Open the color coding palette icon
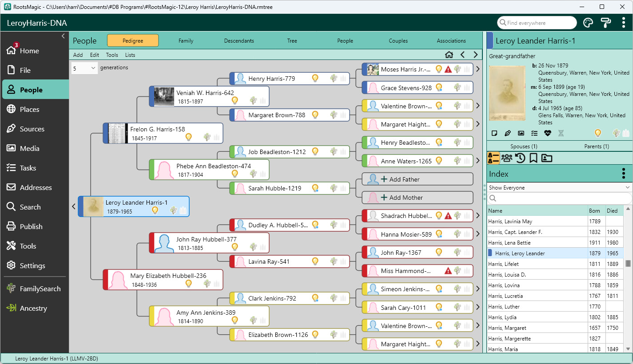The image size is (633, 364). 588,23
